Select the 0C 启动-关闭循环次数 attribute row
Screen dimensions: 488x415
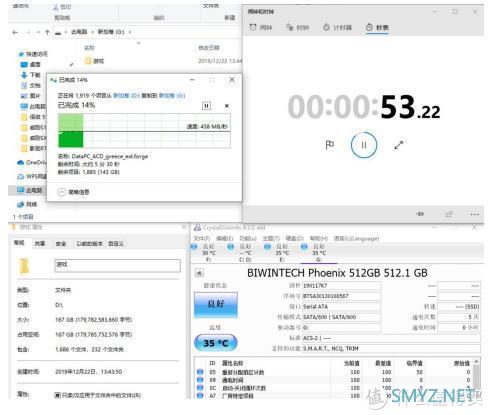334,388
